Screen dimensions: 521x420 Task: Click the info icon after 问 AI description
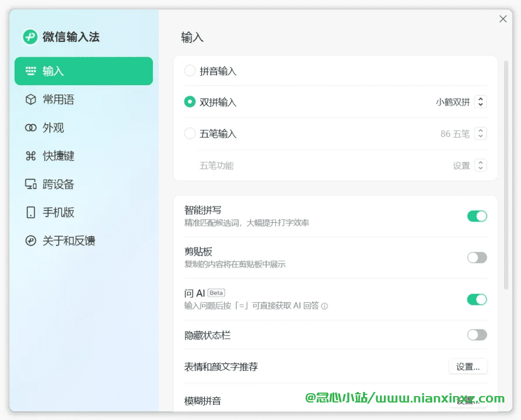(x=324, y=306)
